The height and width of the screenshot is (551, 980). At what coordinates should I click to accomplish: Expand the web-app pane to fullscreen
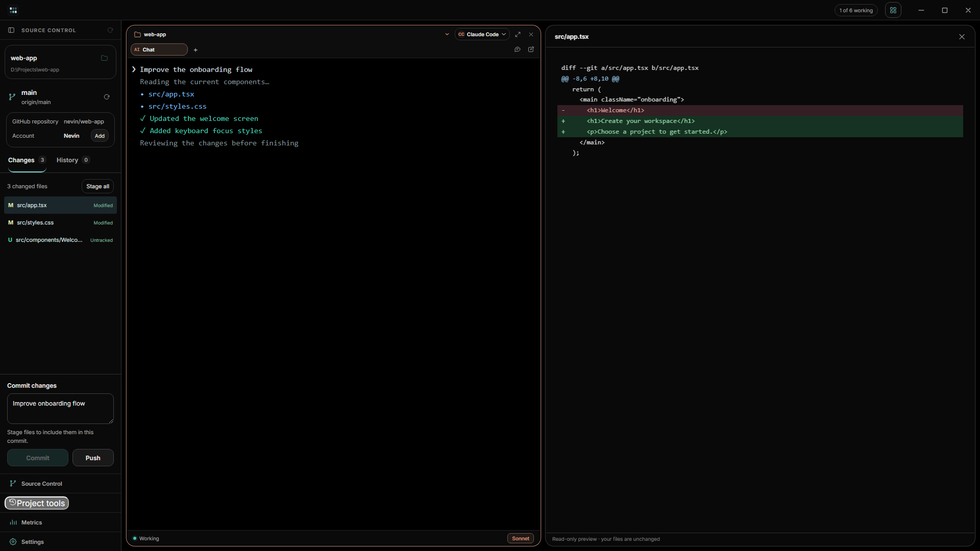pos(518,34)
